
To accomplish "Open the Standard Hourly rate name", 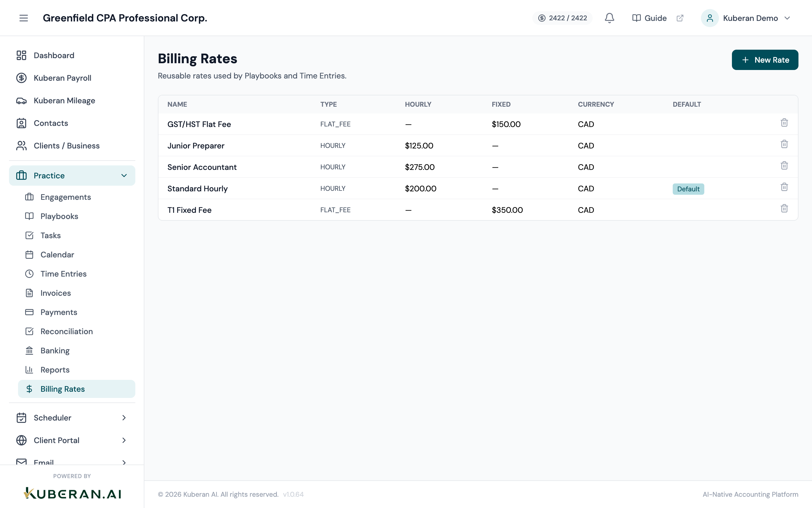I will (197, 189).
